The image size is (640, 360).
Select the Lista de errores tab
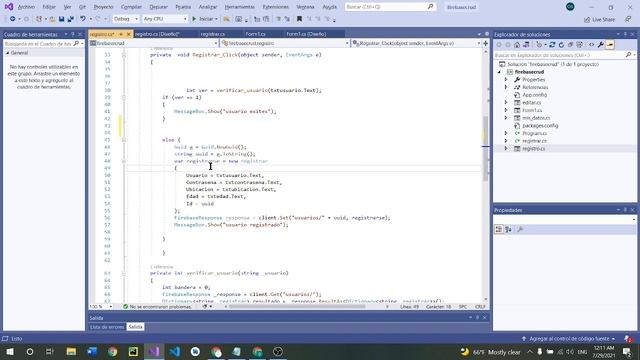(x=107, y=327)
